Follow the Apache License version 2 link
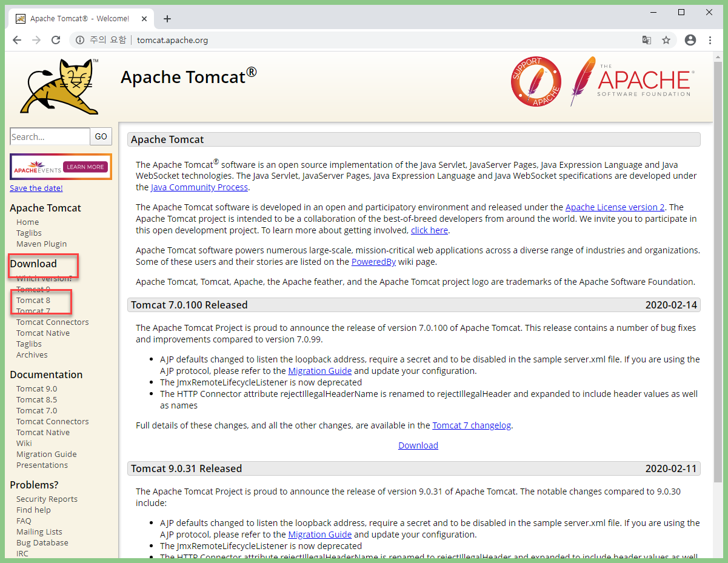 click(615, 207)
